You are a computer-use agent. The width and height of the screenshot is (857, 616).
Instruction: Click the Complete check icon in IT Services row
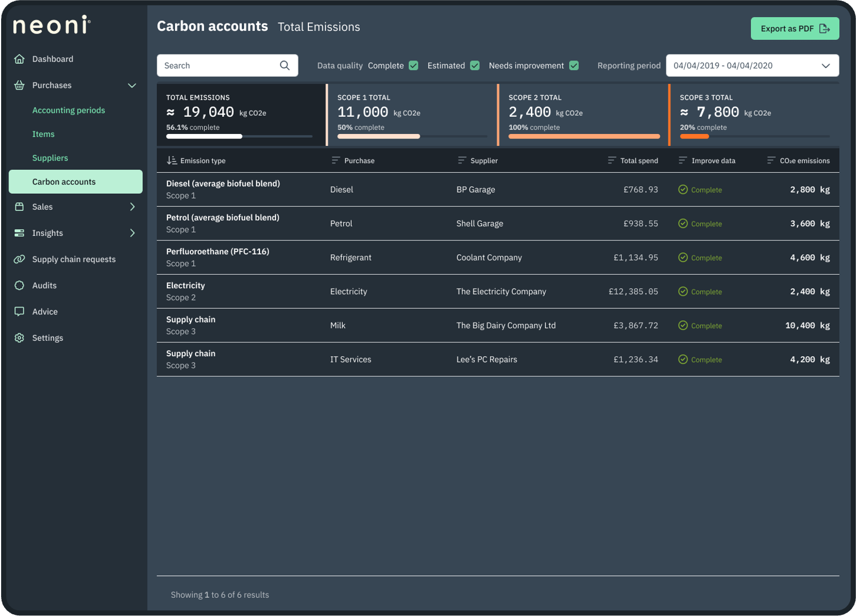pos(683,360)
